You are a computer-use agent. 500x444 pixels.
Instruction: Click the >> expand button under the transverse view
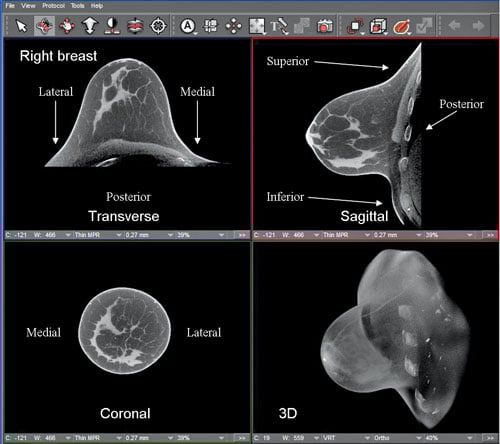tap(242, 235)
